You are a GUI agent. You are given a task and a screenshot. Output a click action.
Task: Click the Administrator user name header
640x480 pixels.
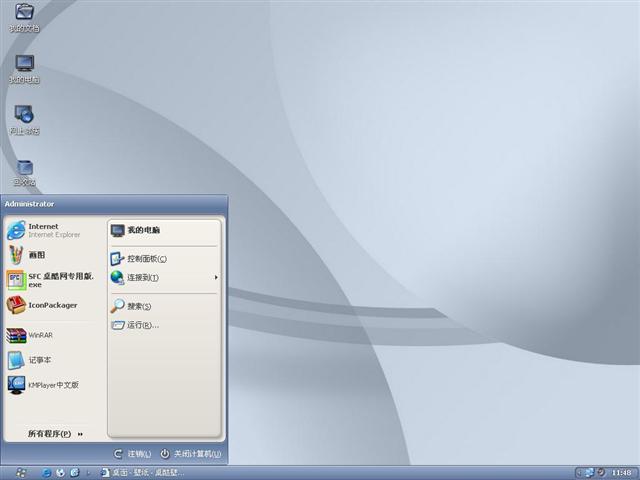tap(29, 204)
